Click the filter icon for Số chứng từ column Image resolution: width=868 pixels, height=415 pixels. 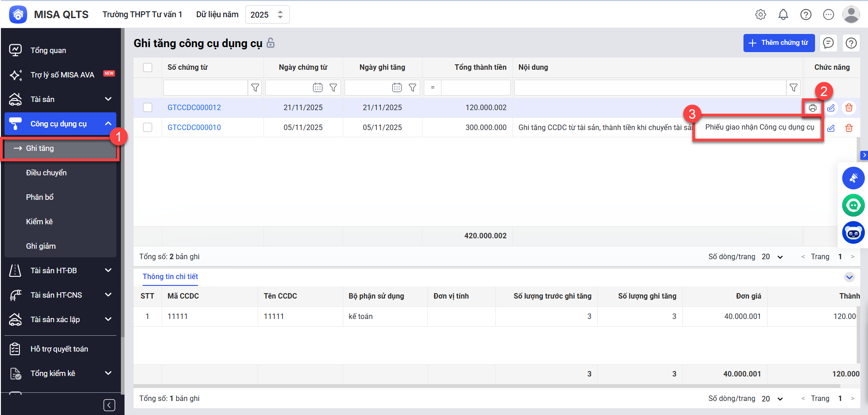click(x=255, y=87)
